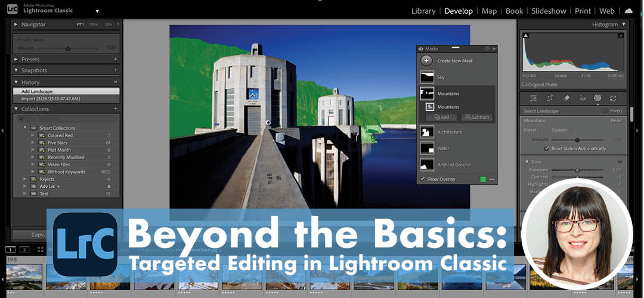Set Navigator zoom to FIT
This screenshot has height=298, width=644.
pyautogui.click(x=80, y=24)
